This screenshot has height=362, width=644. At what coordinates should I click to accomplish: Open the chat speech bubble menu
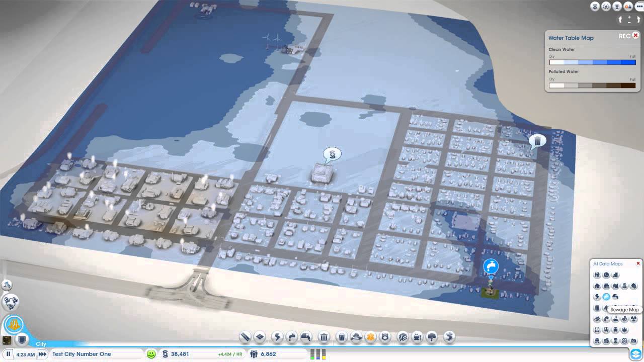pos(638,7)
